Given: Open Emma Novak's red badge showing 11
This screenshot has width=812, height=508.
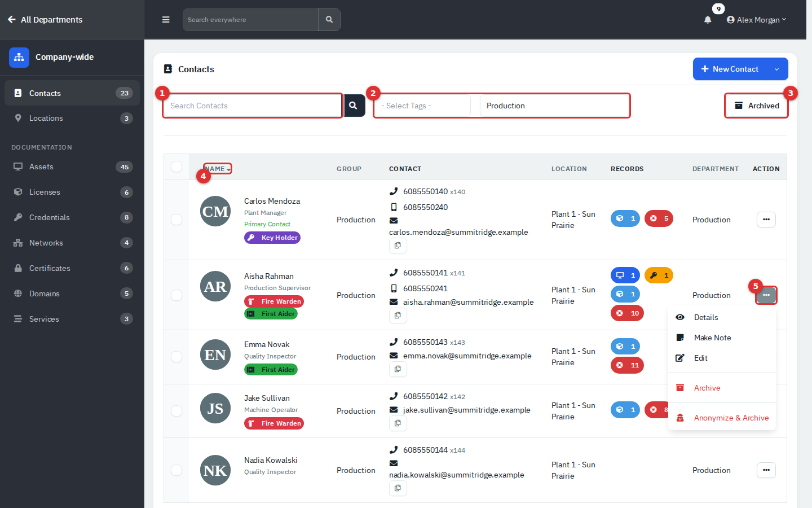Looking at the screenshot, I should click(x=627, y=365).
